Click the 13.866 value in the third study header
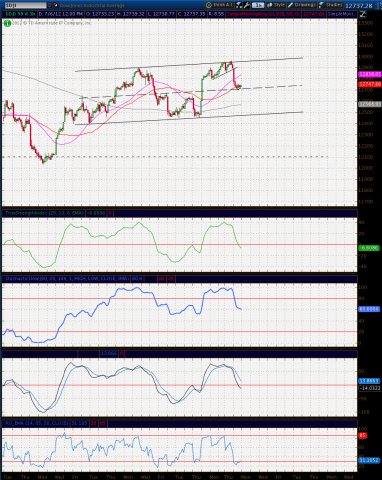This screenshot has height=480, width=382. pos(109,353)
